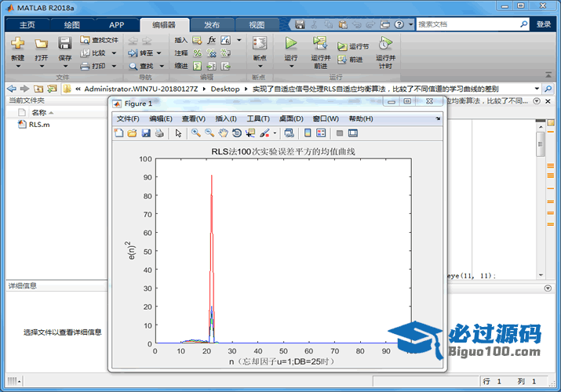Viewport: 561px width, 392px height.
Task: Click the uncomment icon in the 注释 row
Action: point(211,53)
